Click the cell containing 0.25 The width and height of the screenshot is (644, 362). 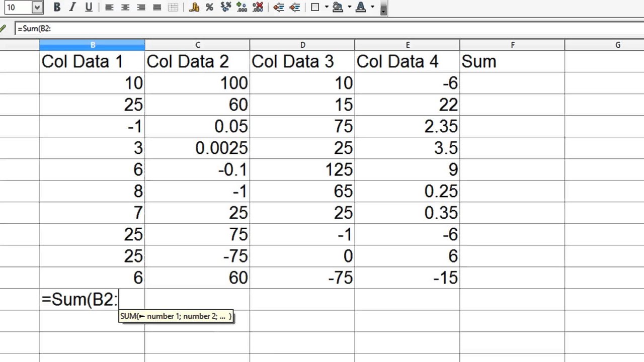tap(408, 191)
